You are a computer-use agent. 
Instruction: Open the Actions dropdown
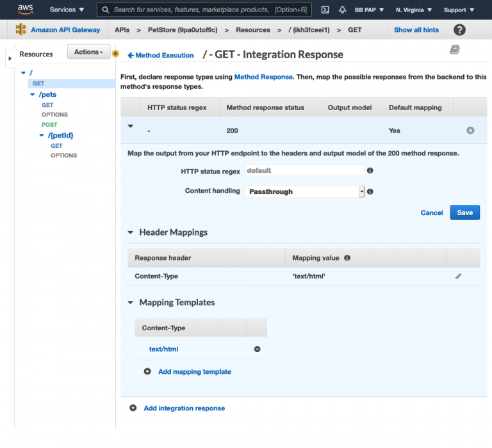[88, 52]
